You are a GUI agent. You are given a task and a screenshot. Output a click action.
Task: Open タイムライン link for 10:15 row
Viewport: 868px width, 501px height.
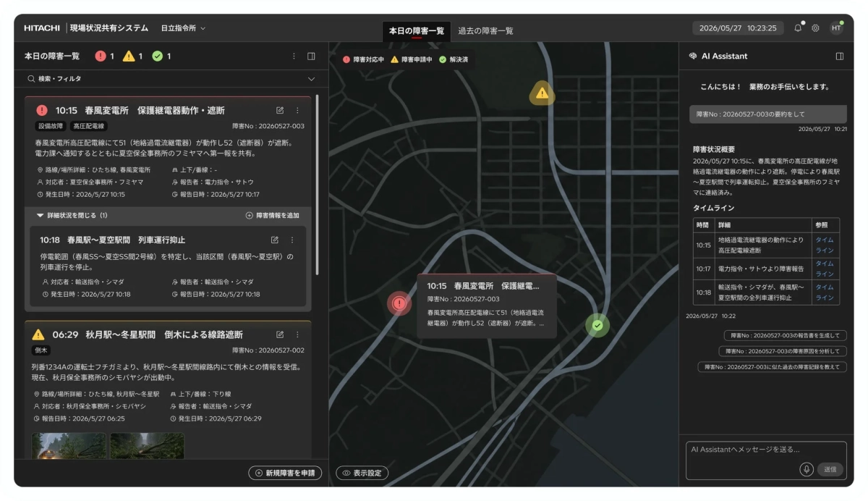(x=825, y=244)
